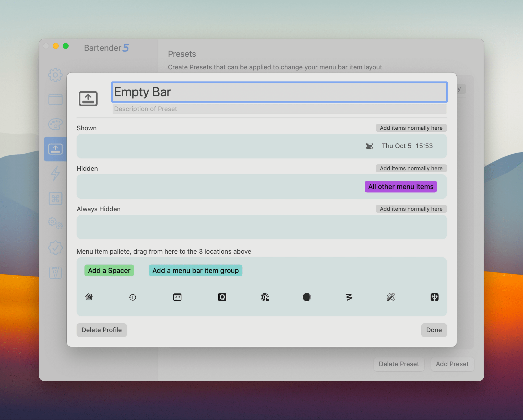This screenshot has height=420, width=523.
Task: Select the Q square icon in palette
Action: [222, 297]
